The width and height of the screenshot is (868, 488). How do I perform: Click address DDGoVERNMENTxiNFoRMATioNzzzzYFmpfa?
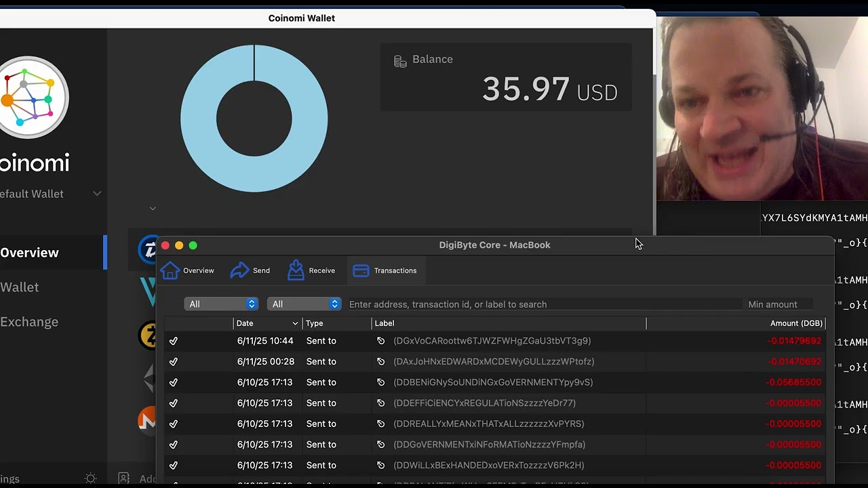490,445
